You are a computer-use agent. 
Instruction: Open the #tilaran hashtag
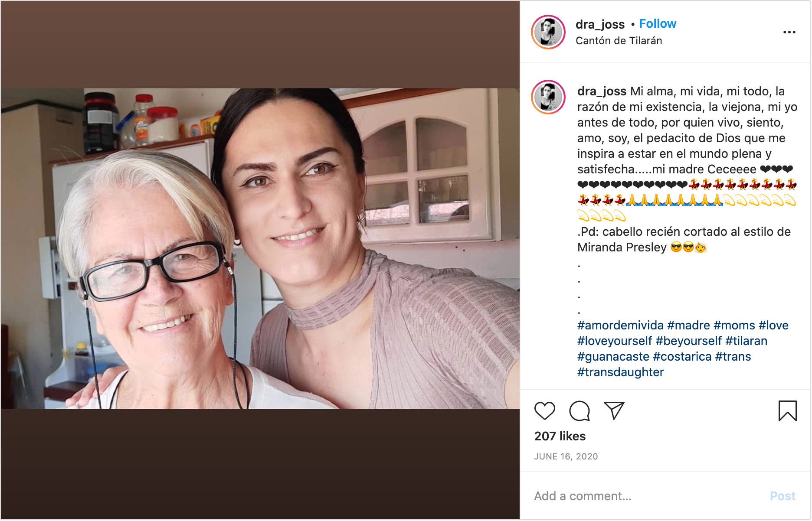(x=746, y=341)
